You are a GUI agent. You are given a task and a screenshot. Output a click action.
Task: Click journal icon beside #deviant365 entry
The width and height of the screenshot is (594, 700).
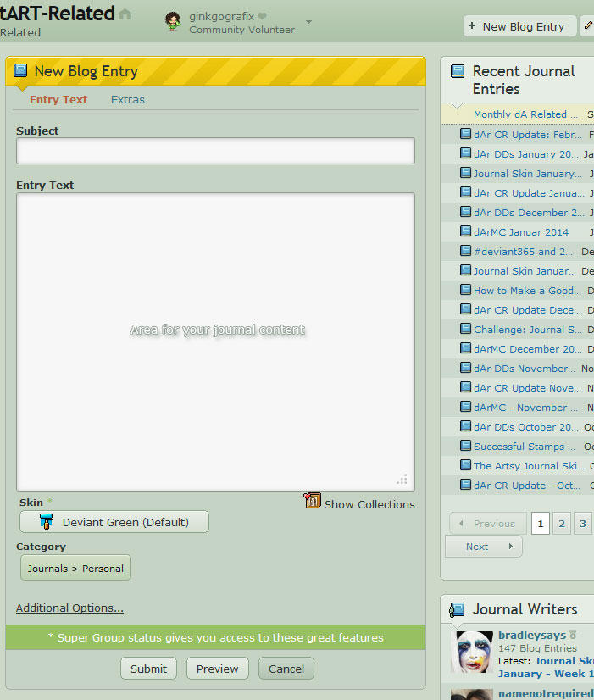tap(465, 251)
